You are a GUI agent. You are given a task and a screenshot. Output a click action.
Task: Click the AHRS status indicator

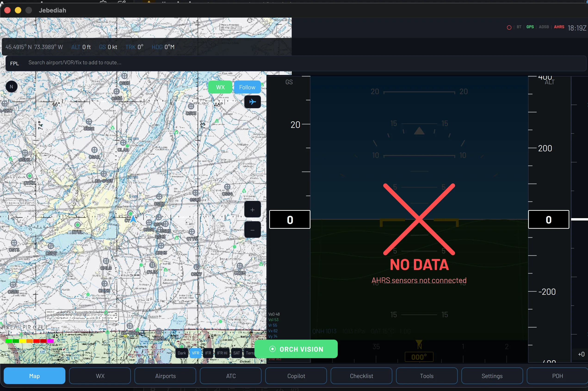559,27
